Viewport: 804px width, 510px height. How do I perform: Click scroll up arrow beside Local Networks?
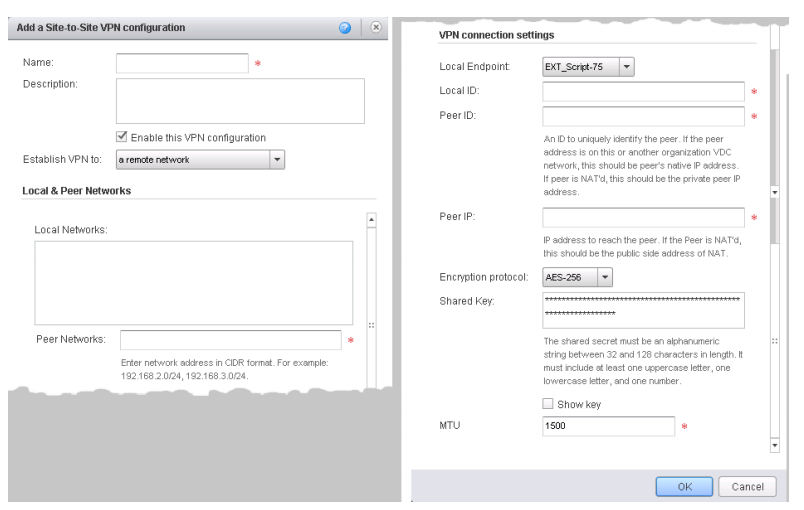pos(372,220)
